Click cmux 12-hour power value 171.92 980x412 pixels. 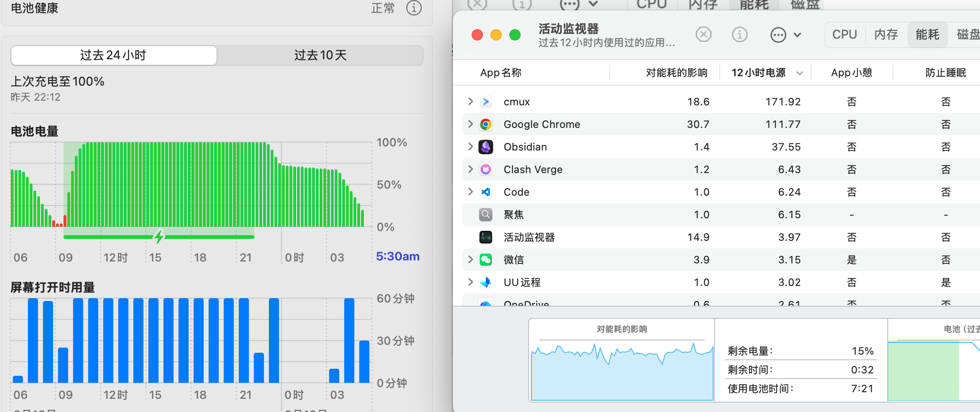point(783,102)
